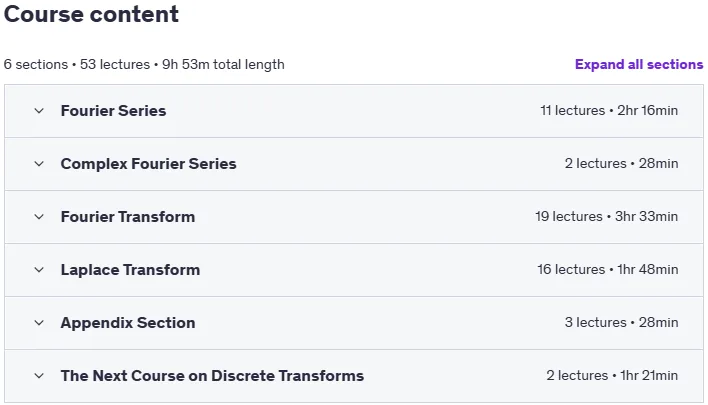Click Expand all sections link
This screenshot has height=405, width=708.
pos(639,65)
